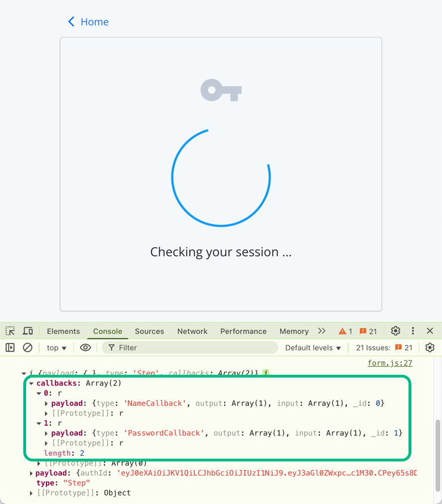Open the form.js:27 source link

[390, 363]
